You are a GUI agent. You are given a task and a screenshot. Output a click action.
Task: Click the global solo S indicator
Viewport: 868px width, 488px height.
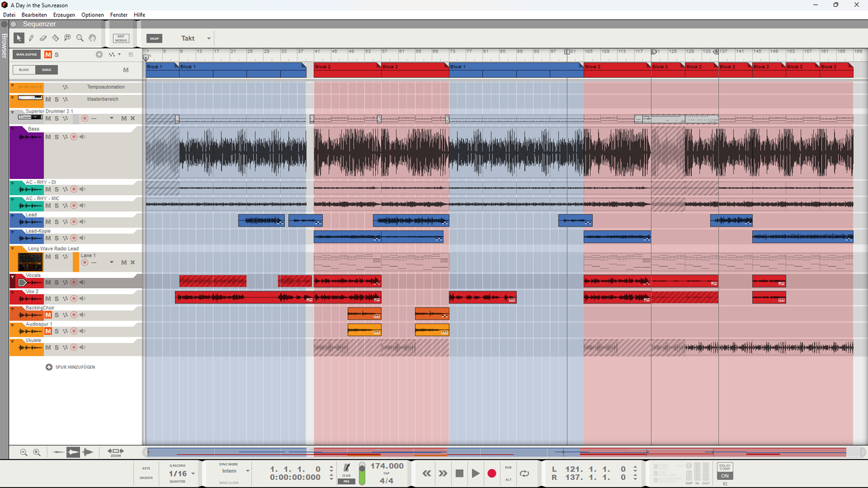pos(57,54)
